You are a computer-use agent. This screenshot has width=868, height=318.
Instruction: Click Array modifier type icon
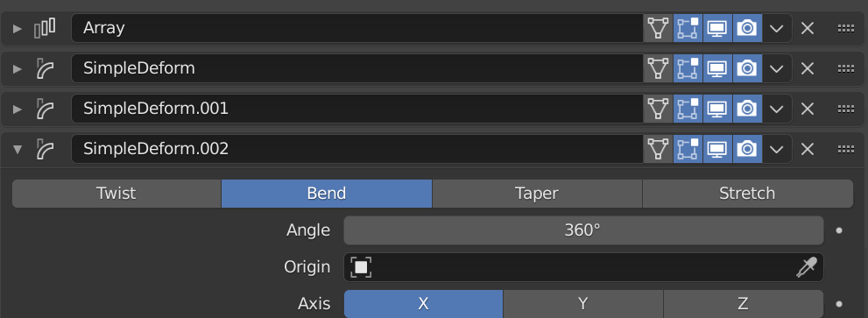click(45, 28)
